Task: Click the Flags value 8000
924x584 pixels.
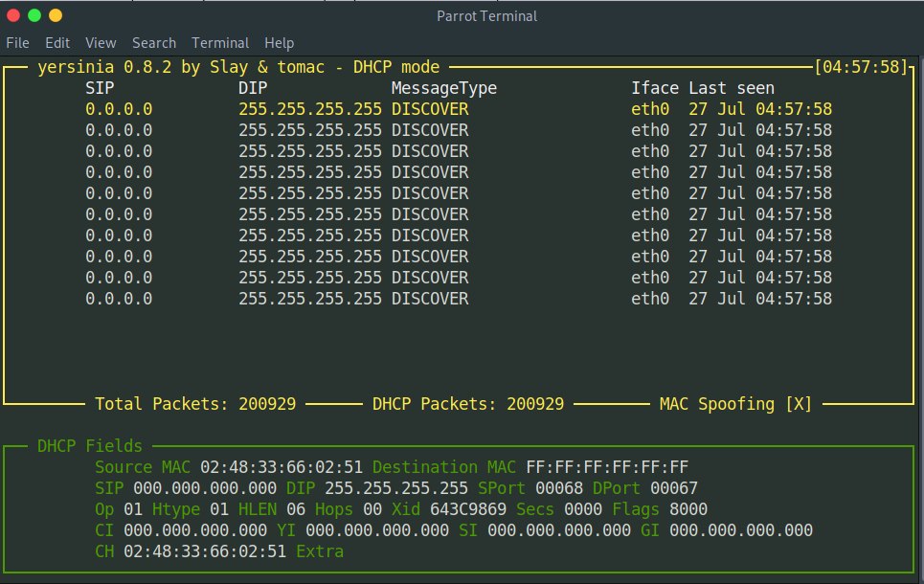Action: pyautogui.click(x=688, y=509)
